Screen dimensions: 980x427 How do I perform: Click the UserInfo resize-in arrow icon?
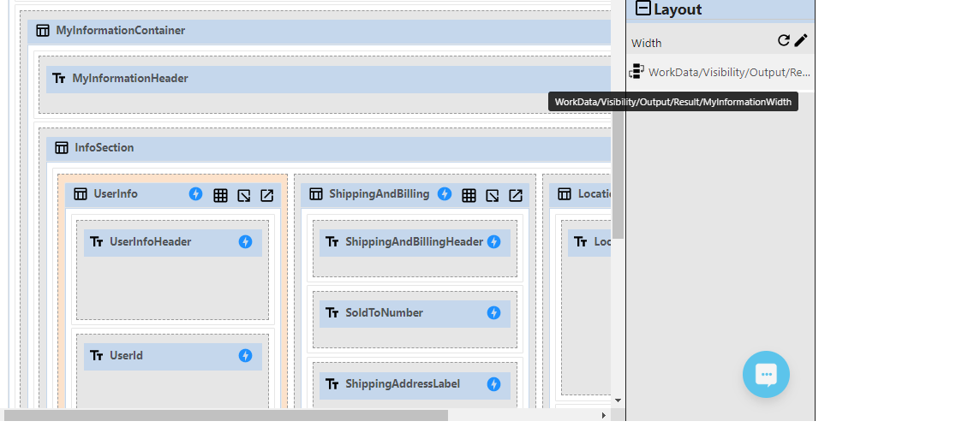click(244, 195)
